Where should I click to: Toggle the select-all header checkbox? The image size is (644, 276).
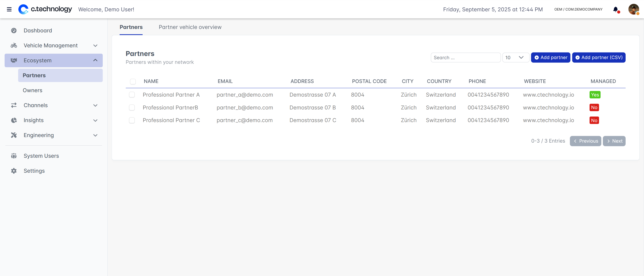click(133, 81)
